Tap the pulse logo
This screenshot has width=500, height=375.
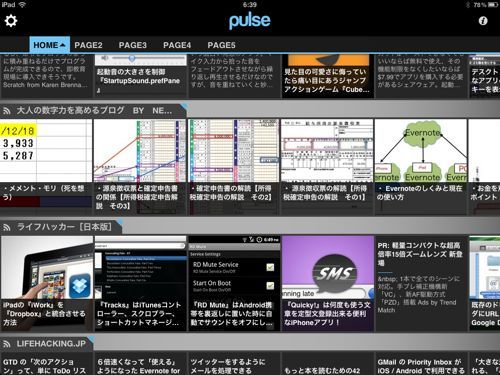(250, 21)
